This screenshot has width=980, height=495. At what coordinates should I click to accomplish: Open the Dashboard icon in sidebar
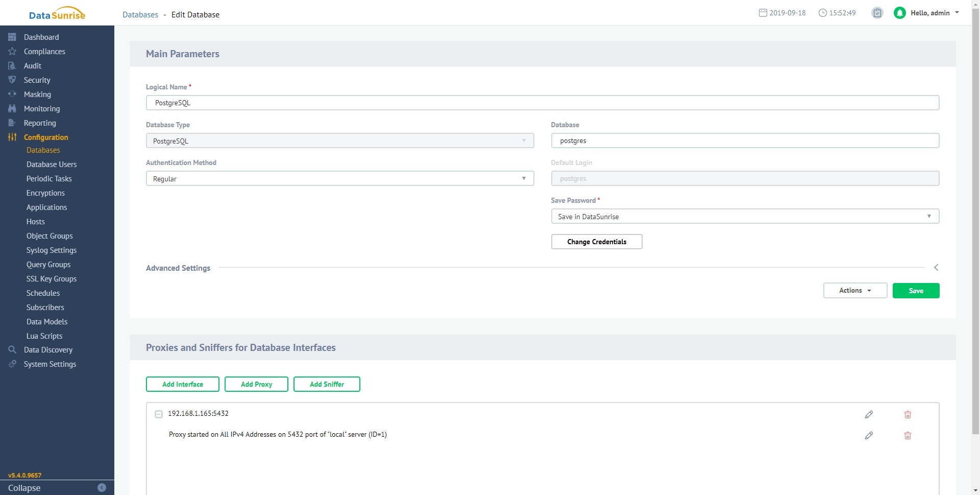point(12,37)
